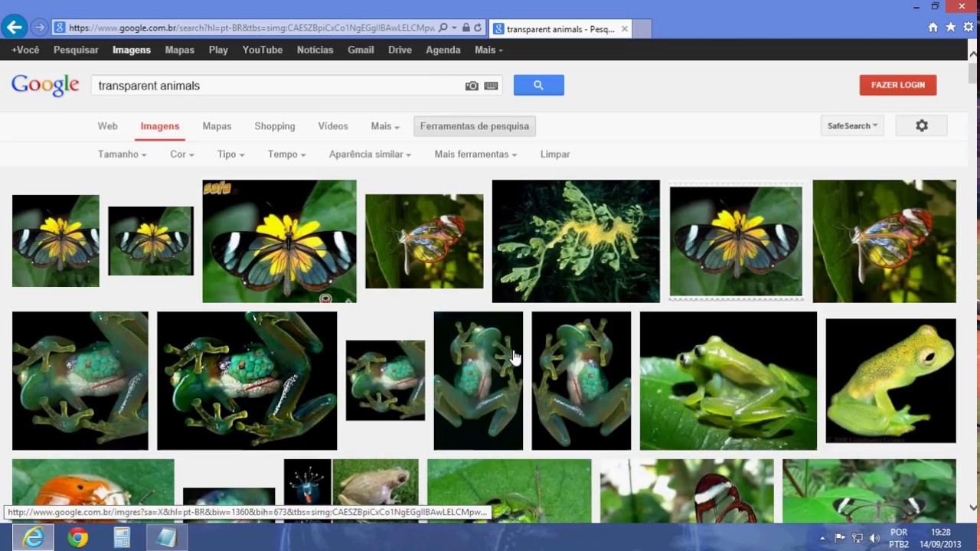Expand the Tipo filter dropdown

230,154
